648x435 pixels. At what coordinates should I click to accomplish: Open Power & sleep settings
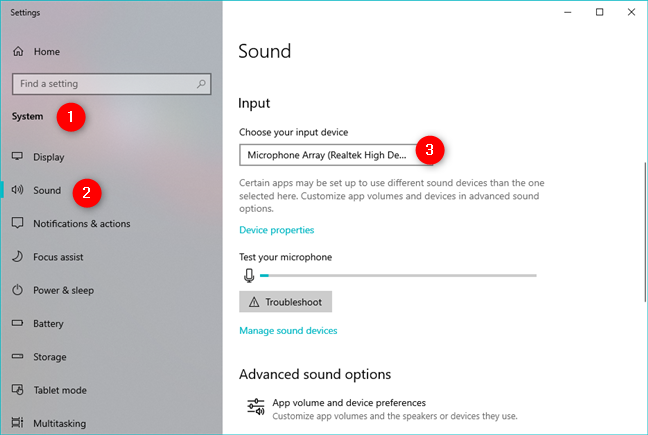pos(63,290)
